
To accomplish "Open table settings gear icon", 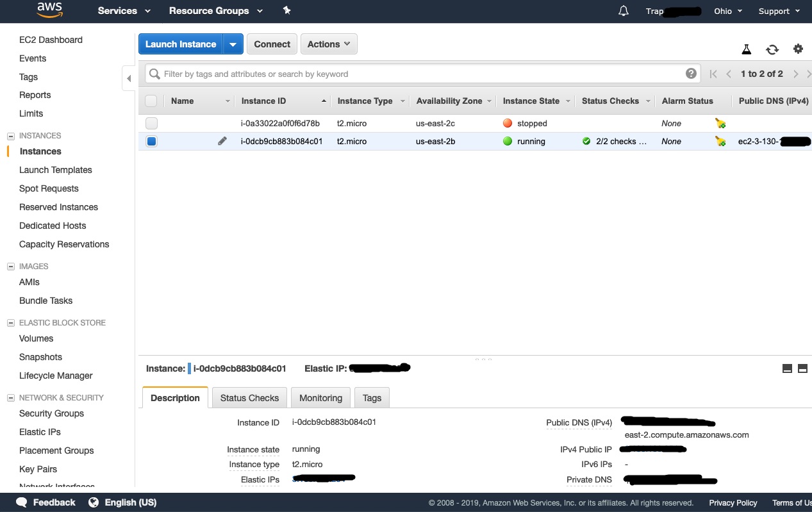I will coord(798,49).
